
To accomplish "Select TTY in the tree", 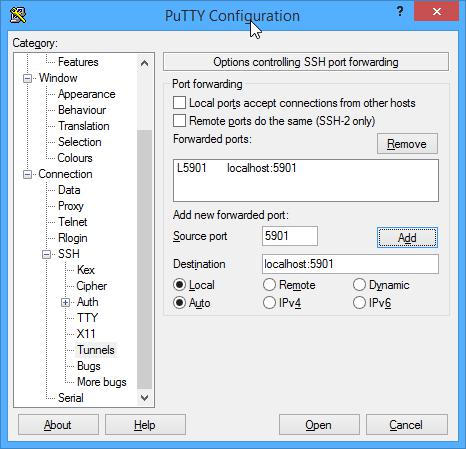I will [x=87, y=318].
